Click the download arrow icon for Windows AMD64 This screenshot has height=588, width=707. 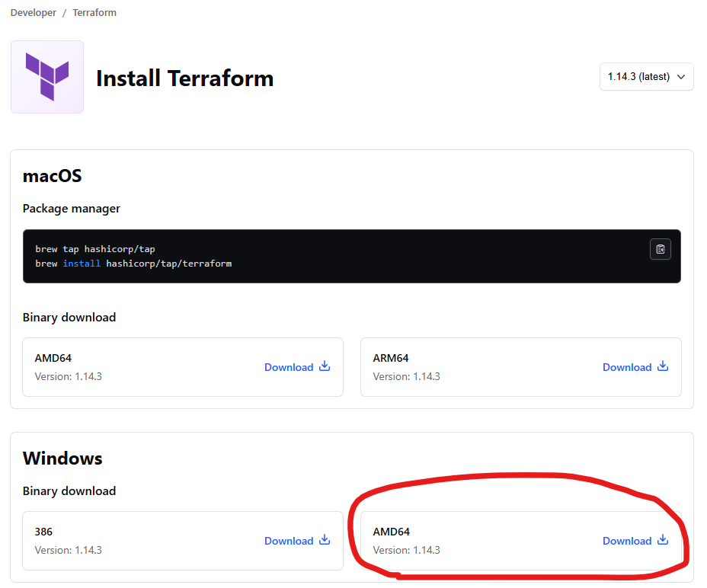coord(663,539)
